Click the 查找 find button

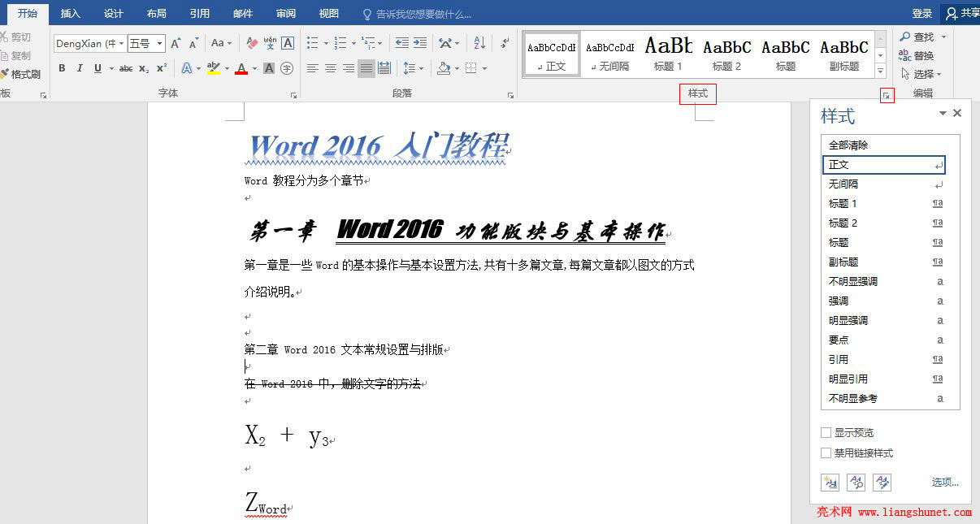click(x=917, y=37)
